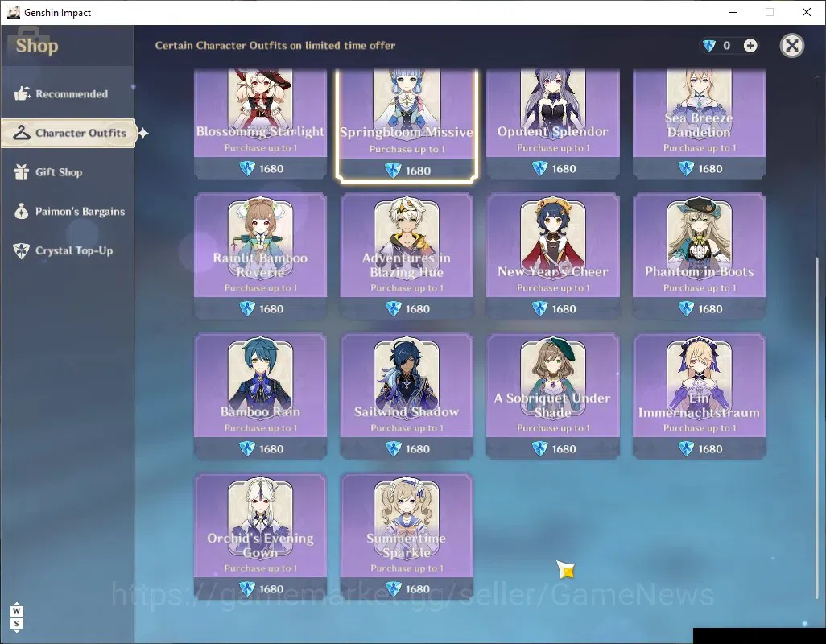Select the Springbloom Missive outfit card

(x=406, y=124)
